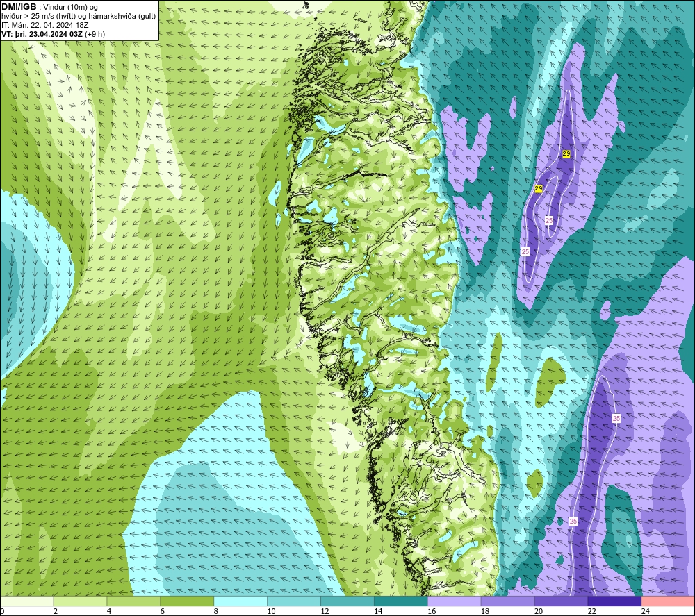This screenshot has width=695, height=616.
Task: Click the legend scale number 4
Action: pyautogui.click(x=109, y=611)
